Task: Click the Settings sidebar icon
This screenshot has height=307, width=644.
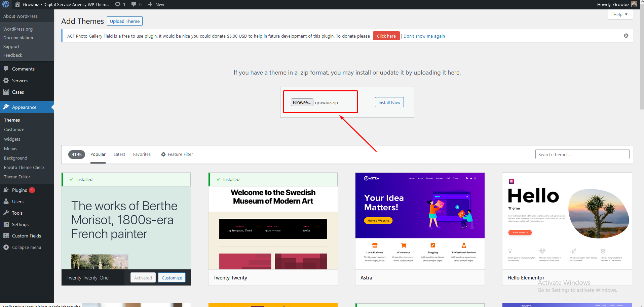Action: pyautogui.click(x=6, y=224)
